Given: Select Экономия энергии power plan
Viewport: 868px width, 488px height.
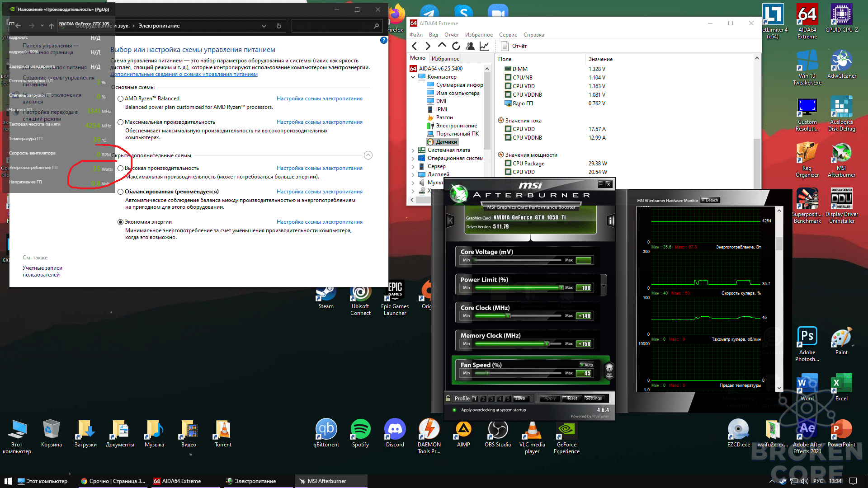Looking at the screenshot, I should click(x=120, y=222).
